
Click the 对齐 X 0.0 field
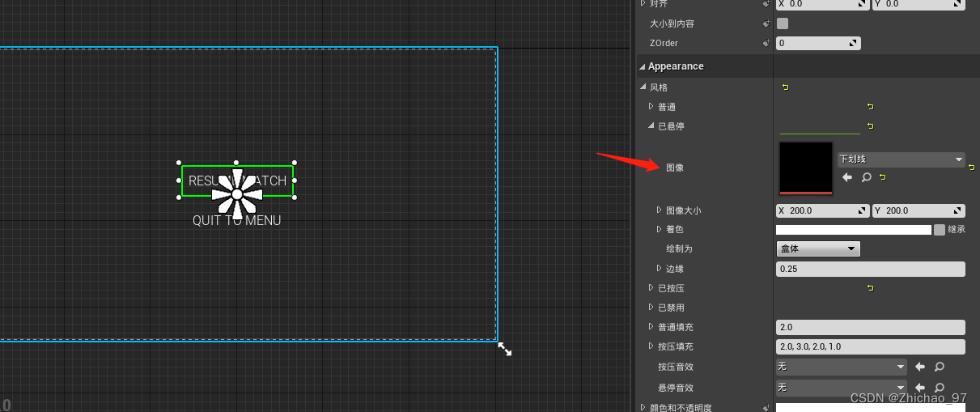pos(823,4)
